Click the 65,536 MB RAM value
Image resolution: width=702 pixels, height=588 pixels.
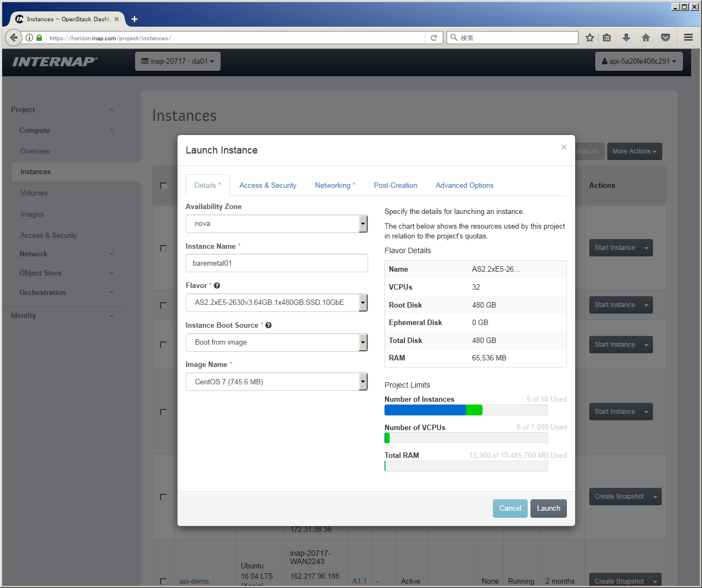pyautogui.click(x=489, y=358)
